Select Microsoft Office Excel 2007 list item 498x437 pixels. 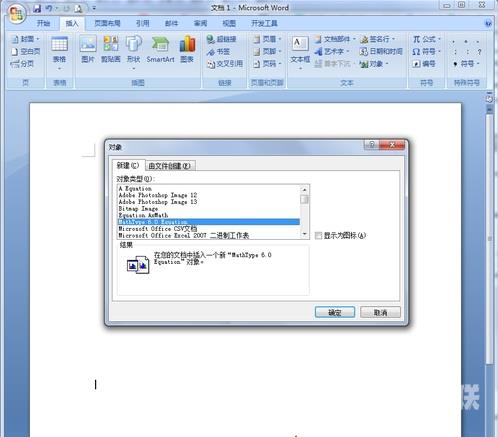(x=209, y=236)
